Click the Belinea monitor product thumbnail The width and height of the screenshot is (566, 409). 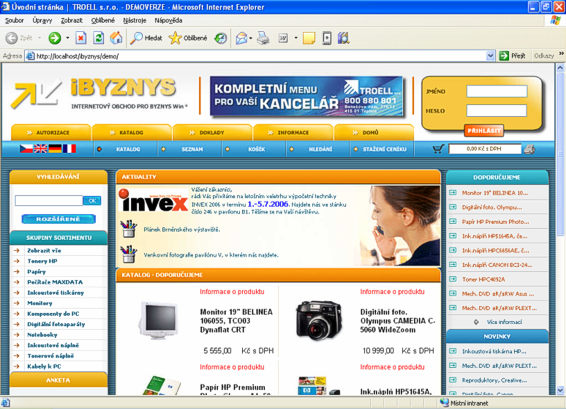tap(159, 320)
